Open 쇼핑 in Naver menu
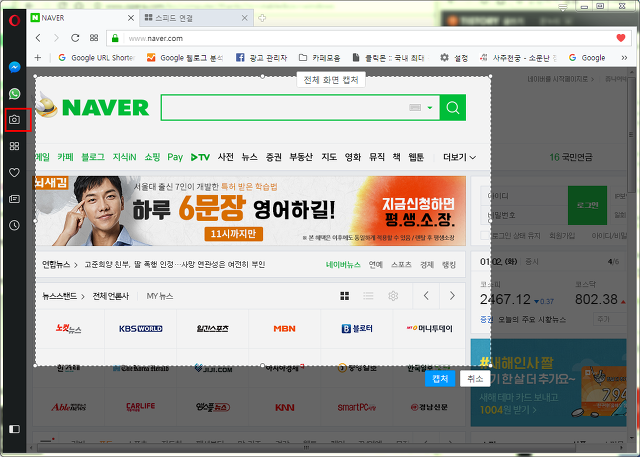The height and width of the screenshot is (457, 640). click(x=152, y=157)
